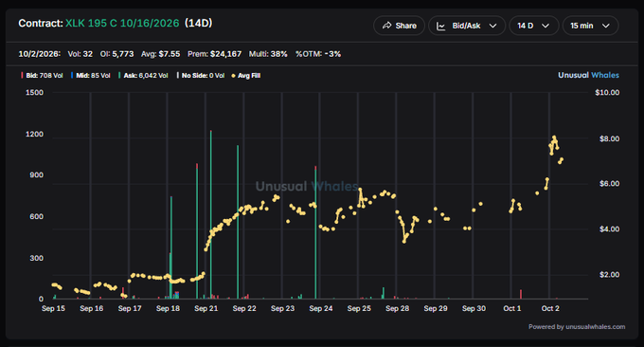Open the Powered by unusualwhales.com link
The image size is (644, 347).
tap(577, 327)
